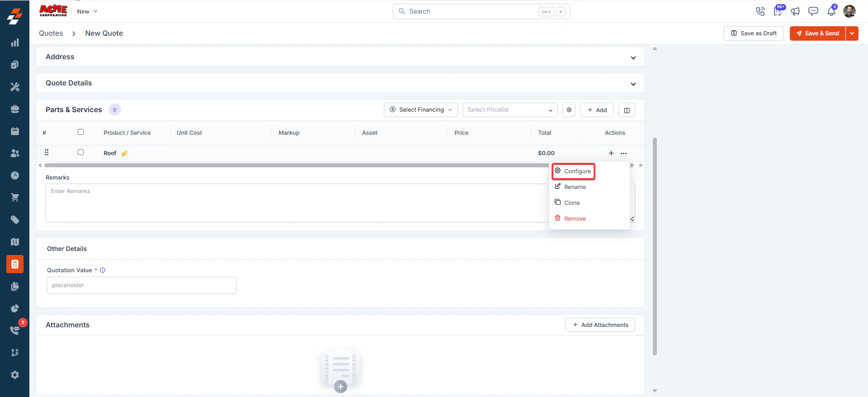Open the pie chart reports sidebar icon

15,308
